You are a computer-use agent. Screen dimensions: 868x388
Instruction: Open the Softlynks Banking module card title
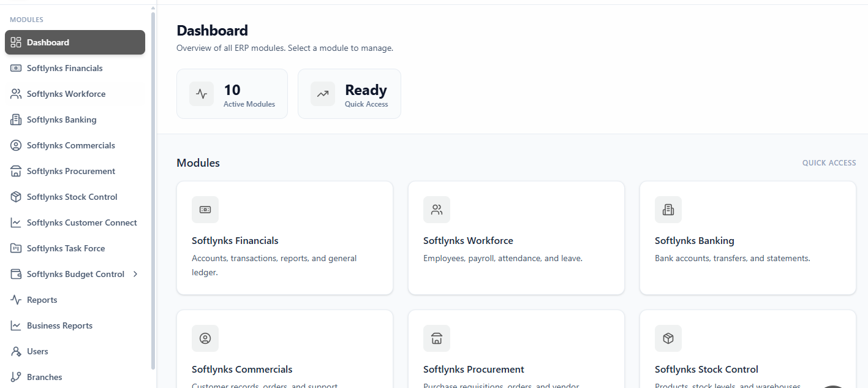click(694, 241)
